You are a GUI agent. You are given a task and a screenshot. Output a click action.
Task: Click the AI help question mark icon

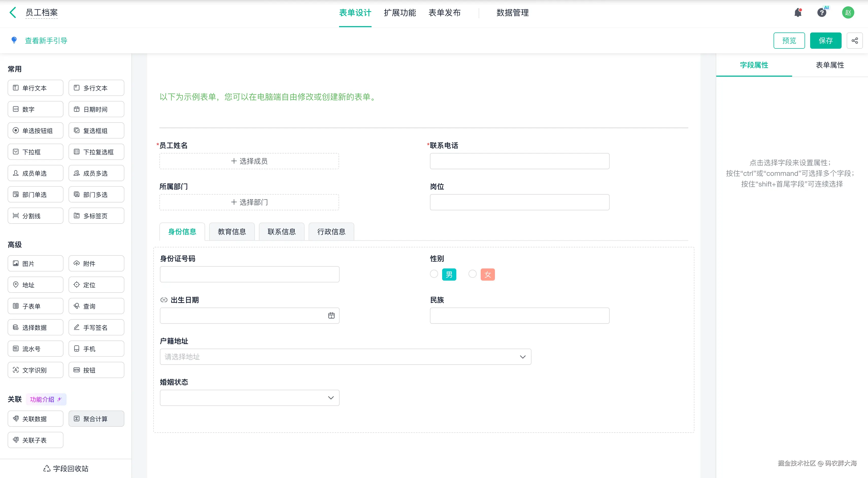click(822, 13)
